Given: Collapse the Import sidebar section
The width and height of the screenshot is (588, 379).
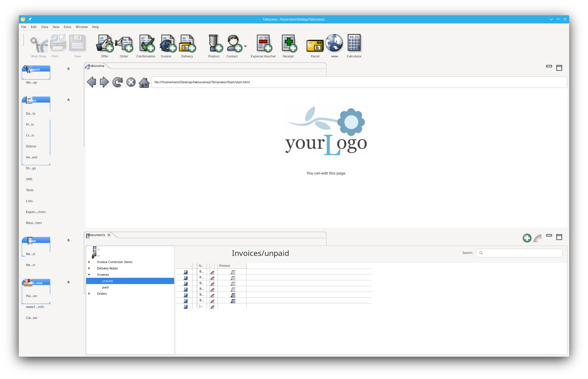Looking at the screenshot, I should point(69,69).
